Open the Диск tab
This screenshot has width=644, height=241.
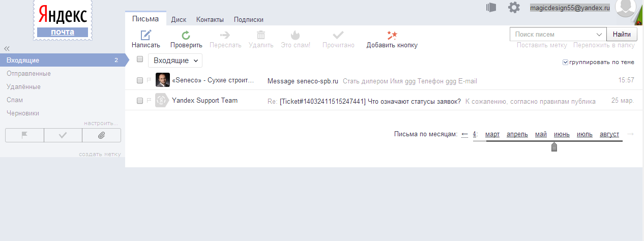click(x=179, y=20)
